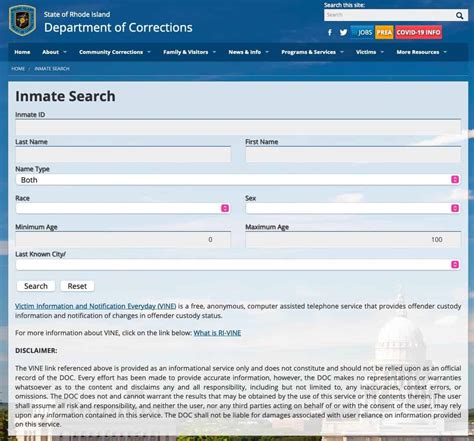Screen dimensions: 474x441
Task: Click the Maximum Age field
Action: coord(353,240)
